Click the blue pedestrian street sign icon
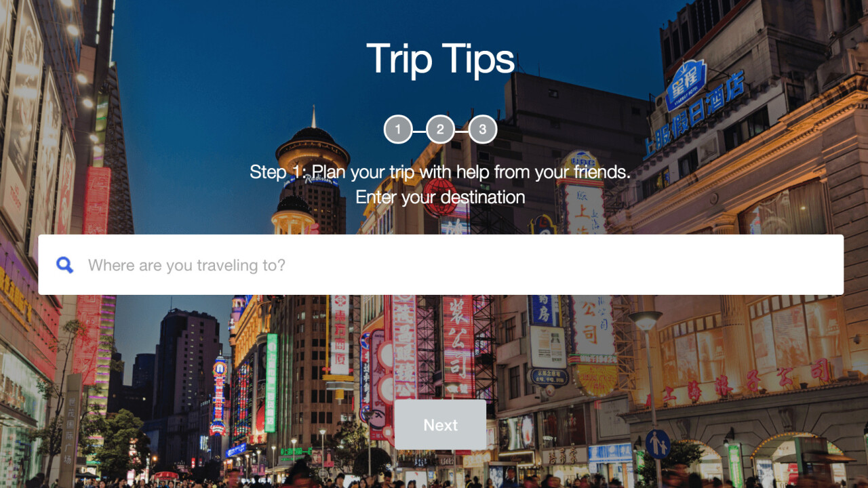868x488 pixels. point(657,444)
